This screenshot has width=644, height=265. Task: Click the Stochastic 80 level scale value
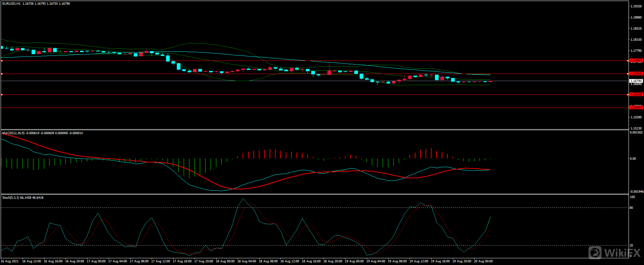[x=631, y=208]
